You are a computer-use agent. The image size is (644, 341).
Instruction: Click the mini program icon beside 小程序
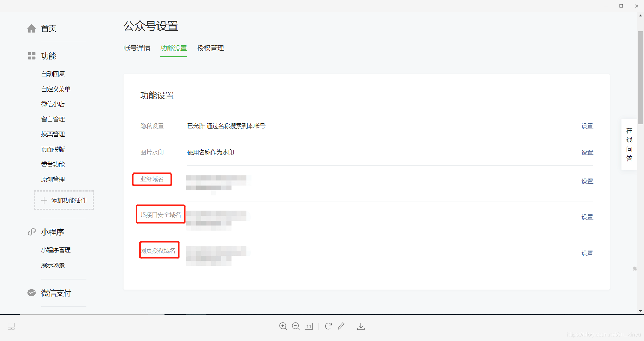point(32,232)
